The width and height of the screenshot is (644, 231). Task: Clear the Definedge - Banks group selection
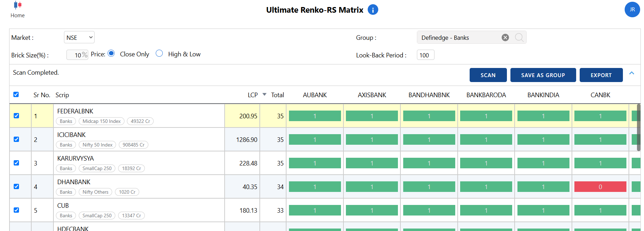pyautogui.click(x=505, y=37)
